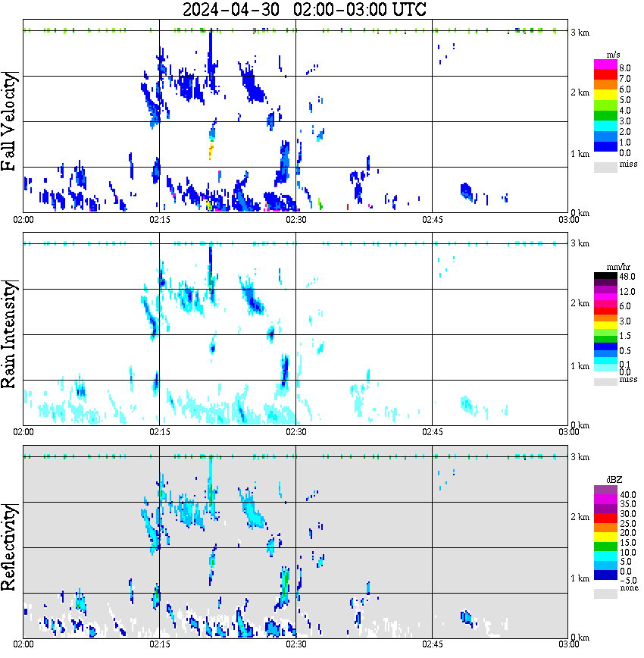Select the light green 1.5 swatch in mm/hr legend
This screenshot has width=644, height=658.
[605, 332]
